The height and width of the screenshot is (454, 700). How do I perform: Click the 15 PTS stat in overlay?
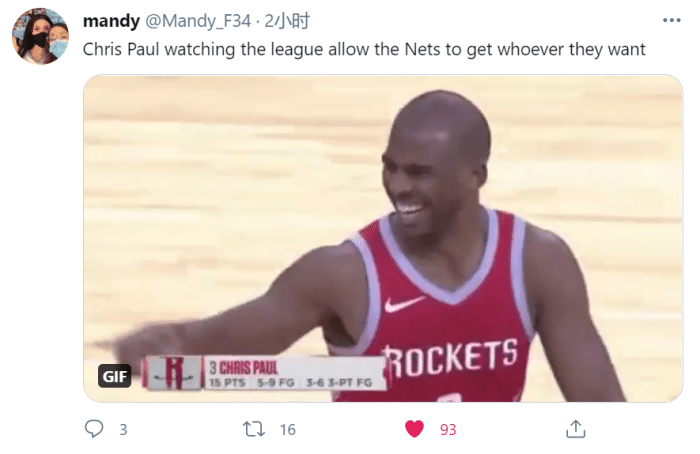(x=228, y=383)
